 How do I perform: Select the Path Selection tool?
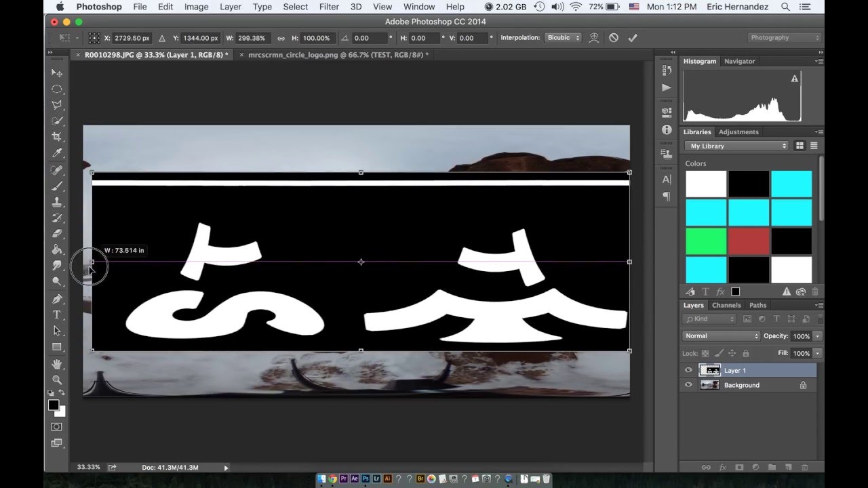[57, 331]
